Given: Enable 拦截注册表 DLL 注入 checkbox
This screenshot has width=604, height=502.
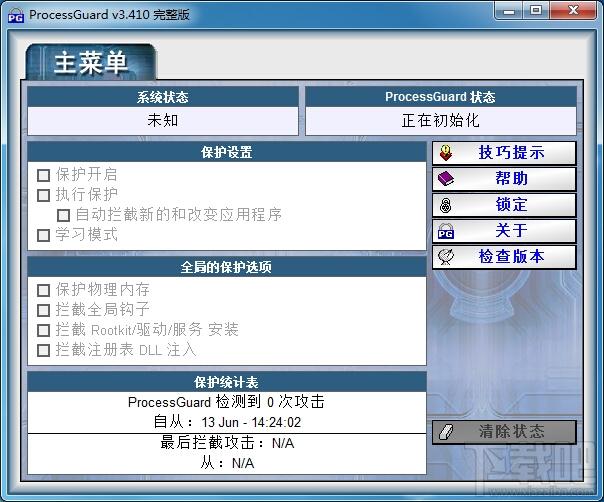Looking at the screenshot, I should click(44, 351).
